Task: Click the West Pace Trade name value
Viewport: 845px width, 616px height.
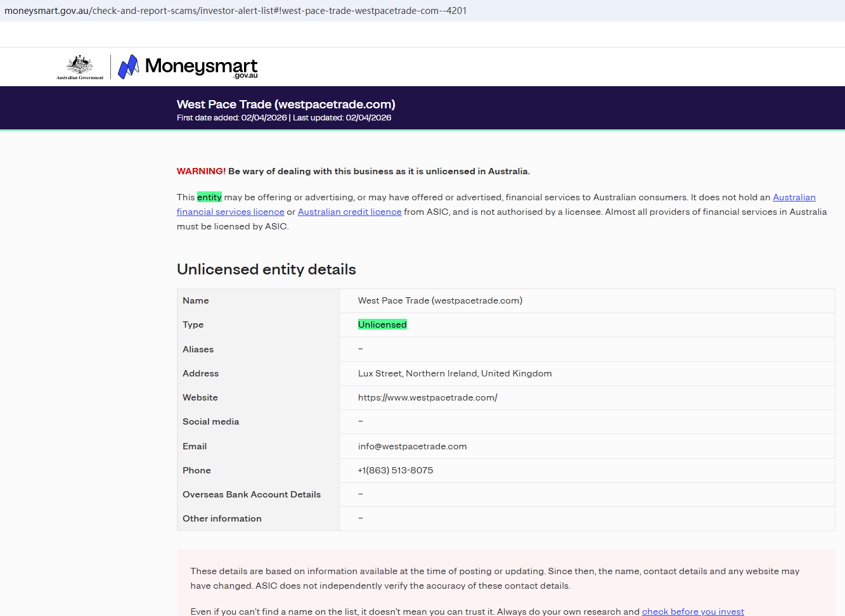Action: (440, 300)
